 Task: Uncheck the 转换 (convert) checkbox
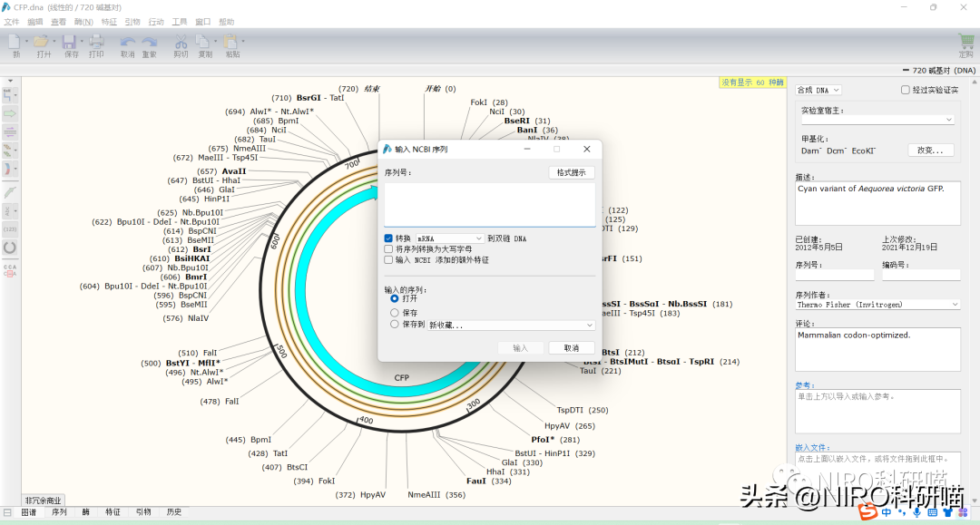(388, 238)
